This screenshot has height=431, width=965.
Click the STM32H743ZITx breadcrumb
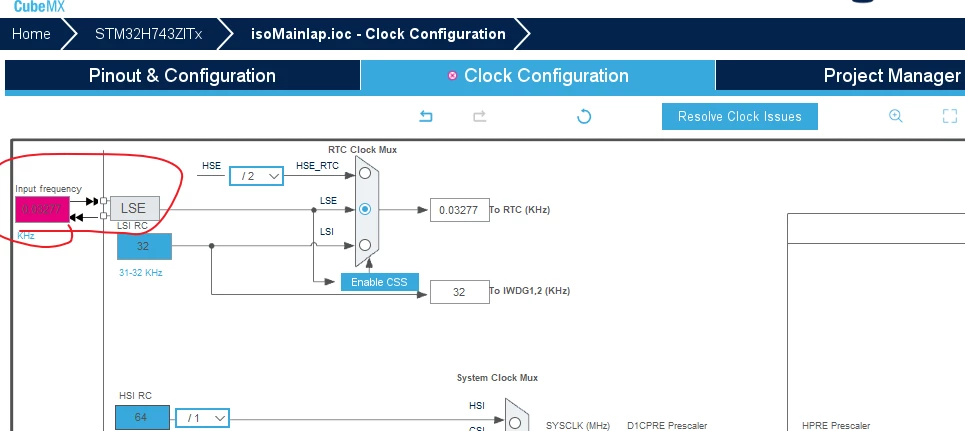coord(148,34)
